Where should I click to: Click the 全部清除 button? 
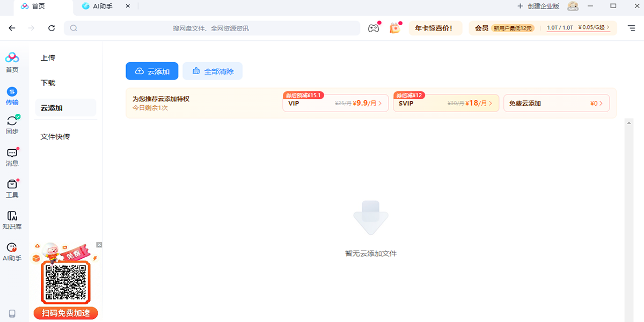point(213,71)
